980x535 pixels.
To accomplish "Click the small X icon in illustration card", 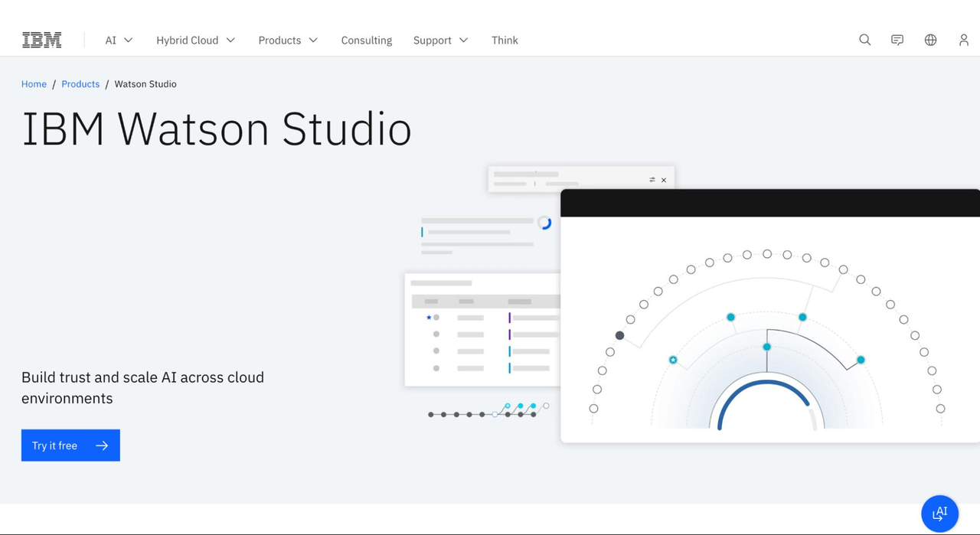I will (664, 180).
